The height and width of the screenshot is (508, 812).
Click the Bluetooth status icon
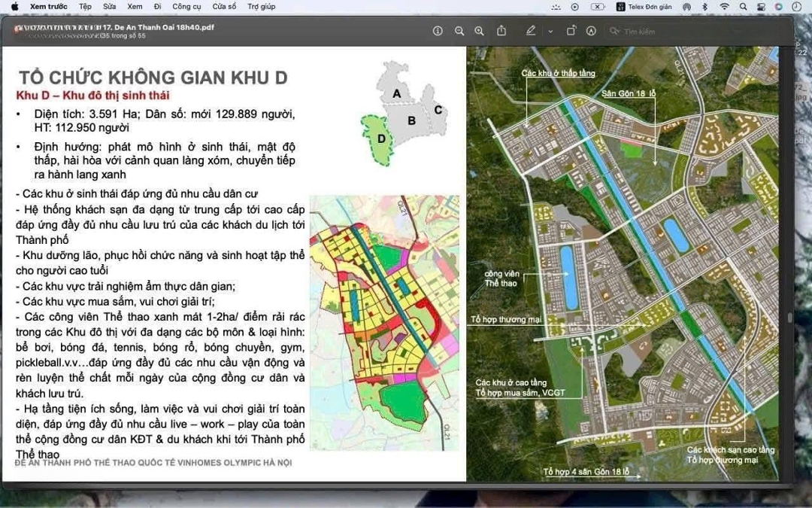pyautogui.click(x=705, y=6)
